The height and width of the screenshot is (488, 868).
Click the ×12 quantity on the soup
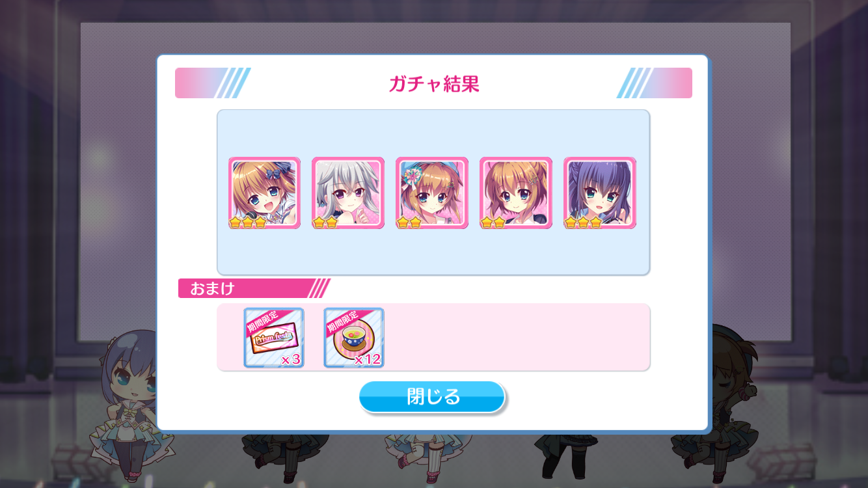368,359
